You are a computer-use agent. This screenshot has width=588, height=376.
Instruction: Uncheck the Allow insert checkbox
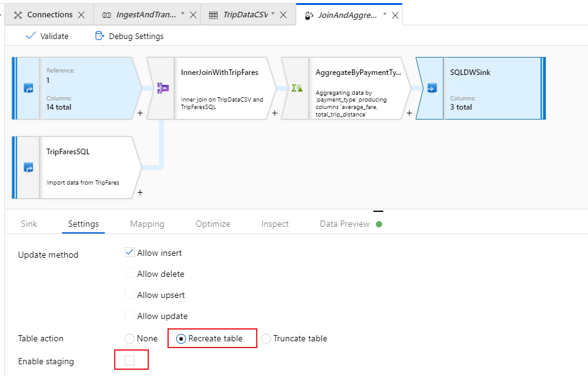pyautogui.click(x=130, y=252)
